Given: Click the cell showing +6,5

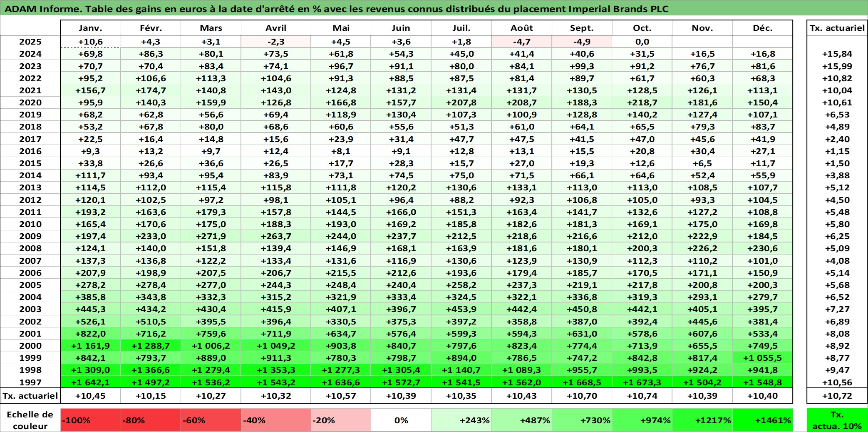Looking at the screenshot, I should coord(702,163).
